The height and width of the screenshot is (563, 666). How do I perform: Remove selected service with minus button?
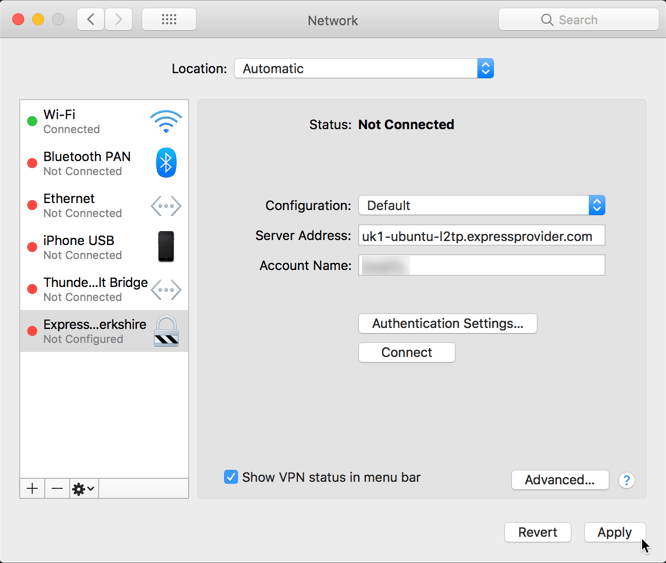click(57, 489)
